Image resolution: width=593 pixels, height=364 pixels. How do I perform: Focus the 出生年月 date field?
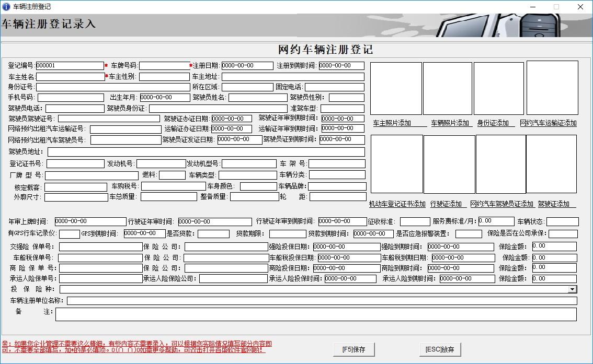(165, 98)
